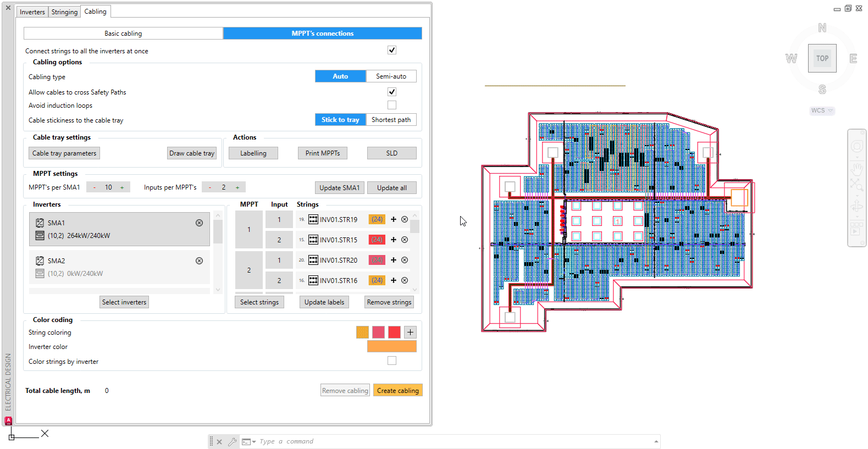Click red (24) badge of INV01.STR15
The height and width of the screenshot is (449, 868).
click(377, 240)
